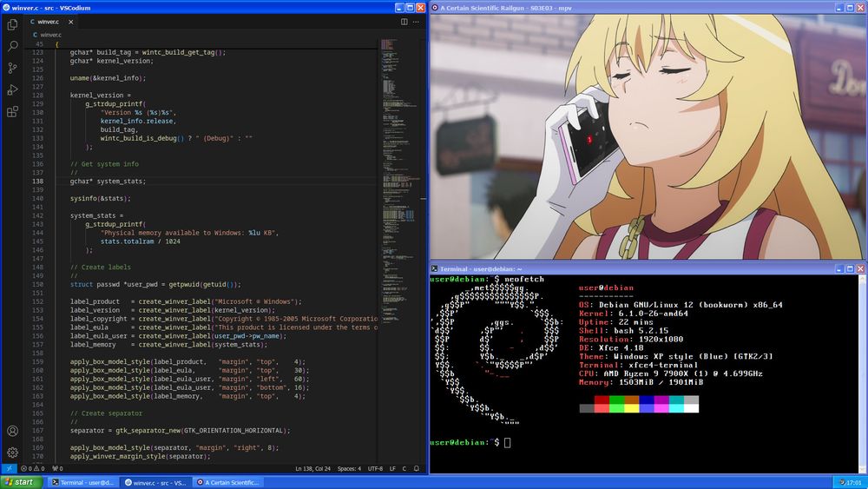Open the Search view in VSCodium
This screenshot has width=868, height=489.
(x=12, y=46)
